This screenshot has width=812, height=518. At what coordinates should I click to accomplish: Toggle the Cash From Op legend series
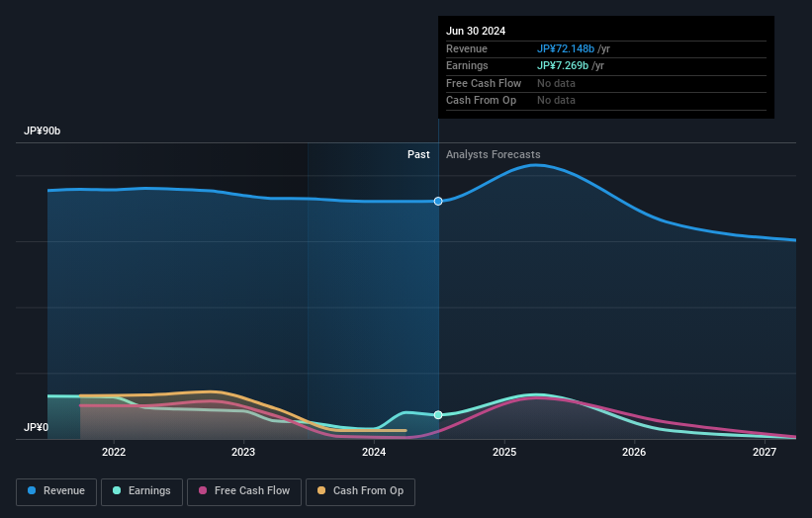360,491
